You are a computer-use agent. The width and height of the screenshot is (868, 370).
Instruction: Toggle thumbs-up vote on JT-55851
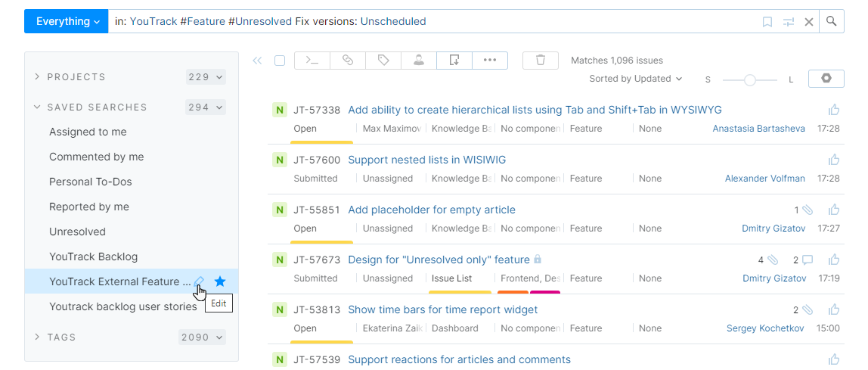[834, 210]
